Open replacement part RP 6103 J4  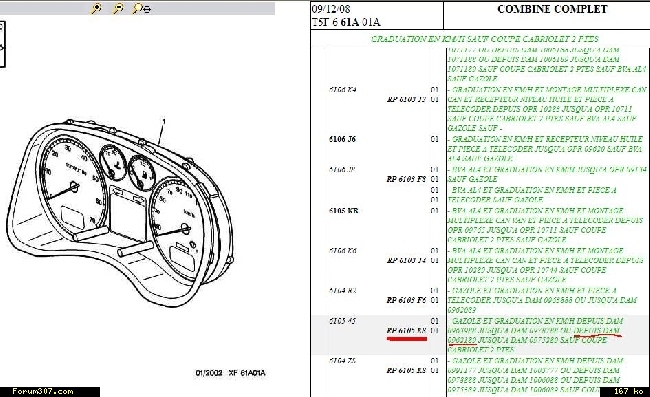pyautogui.click(x=406, y=260)
